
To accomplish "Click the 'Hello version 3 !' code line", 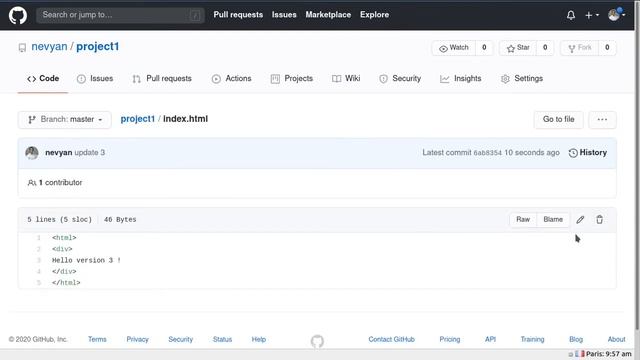I will (86, 260).
